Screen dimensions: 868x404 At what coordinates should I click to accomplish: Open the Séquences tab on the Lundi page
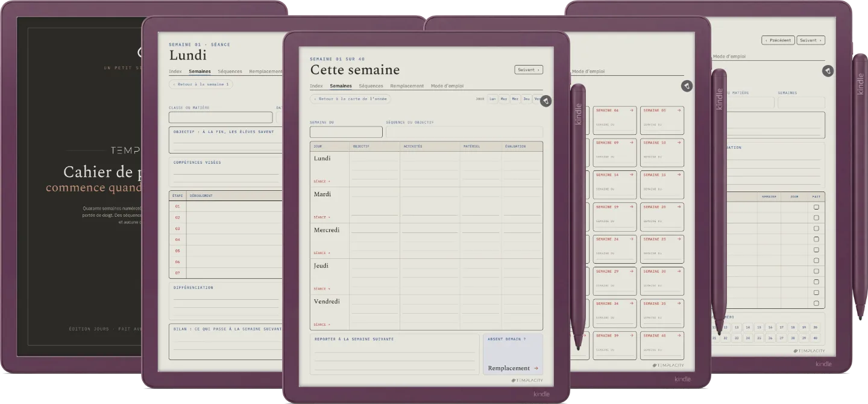pos(230,72)
